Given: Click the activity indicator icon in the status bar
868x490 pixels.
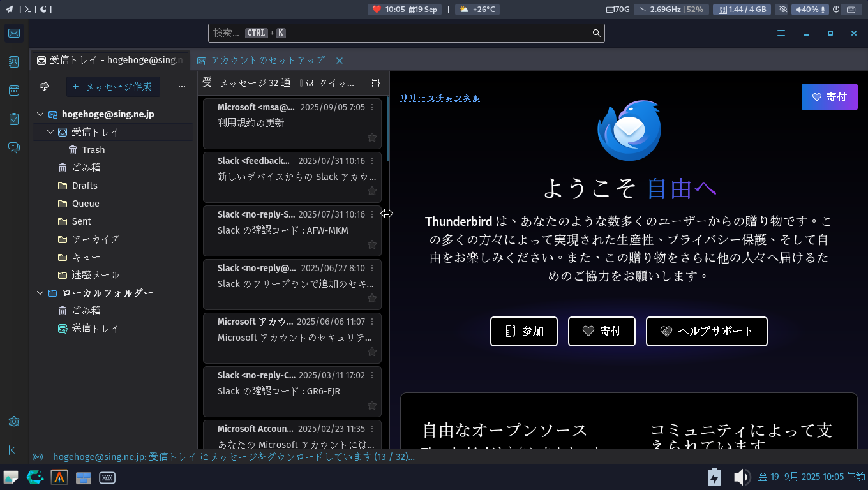Looking at the screenshot, I should coord(38,457).
